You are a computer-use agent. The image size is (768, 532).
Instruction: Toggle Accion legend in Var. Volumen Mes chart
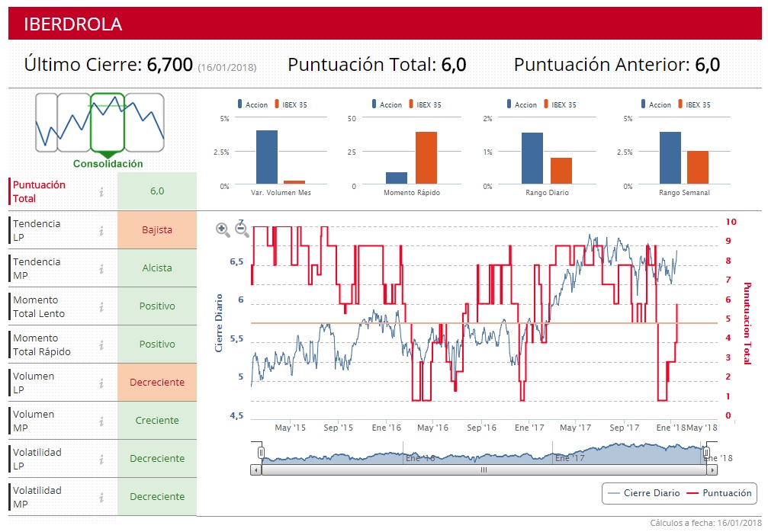(252, 104)
